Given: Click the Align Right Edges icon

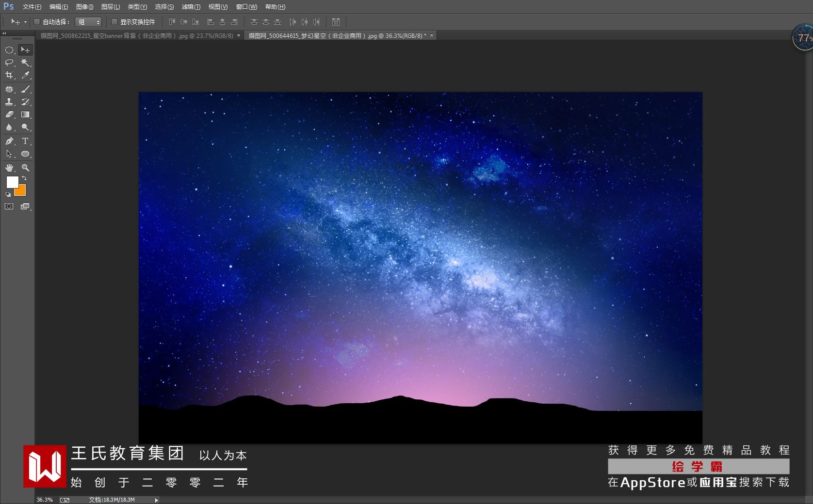Looking at the screenshot, I should tap(234, 22).
